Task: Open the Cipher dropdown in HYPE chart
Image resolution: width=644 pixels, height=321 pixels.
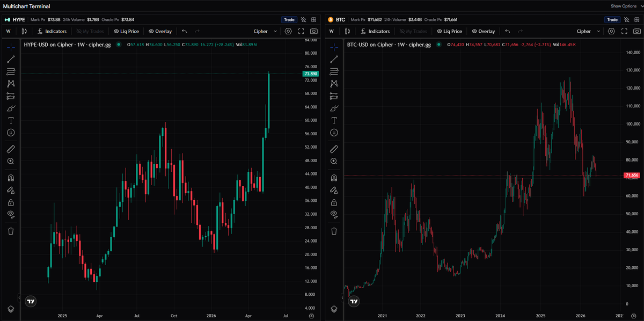Action: pyautogui.click(x=265, y=31)
